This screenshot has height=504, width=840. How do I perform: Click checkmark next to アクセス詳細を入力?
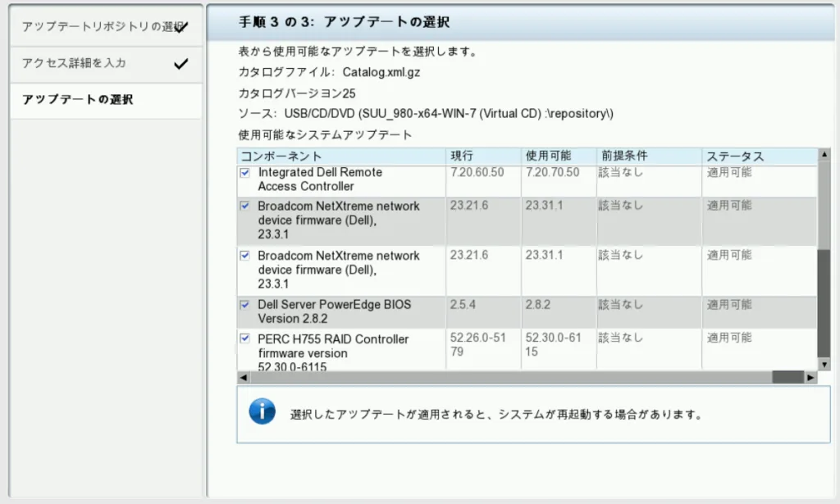181,63
